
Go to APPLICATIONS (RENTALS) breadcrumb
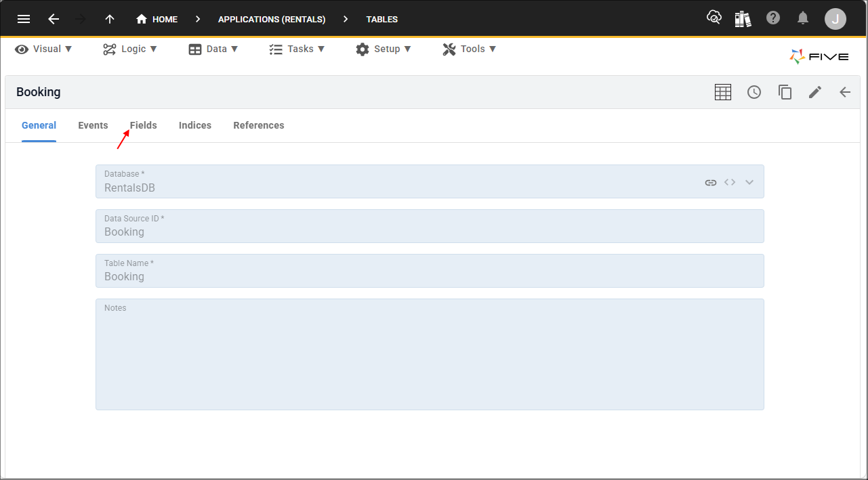[x=272, y=19]
